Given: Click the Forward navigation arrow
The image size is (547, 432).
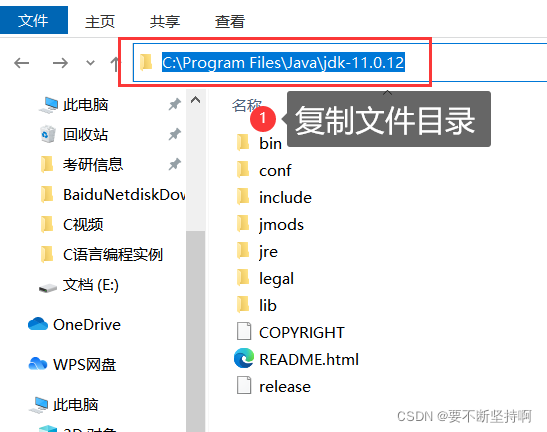Looking at the screenshot, I should point(60,63).
